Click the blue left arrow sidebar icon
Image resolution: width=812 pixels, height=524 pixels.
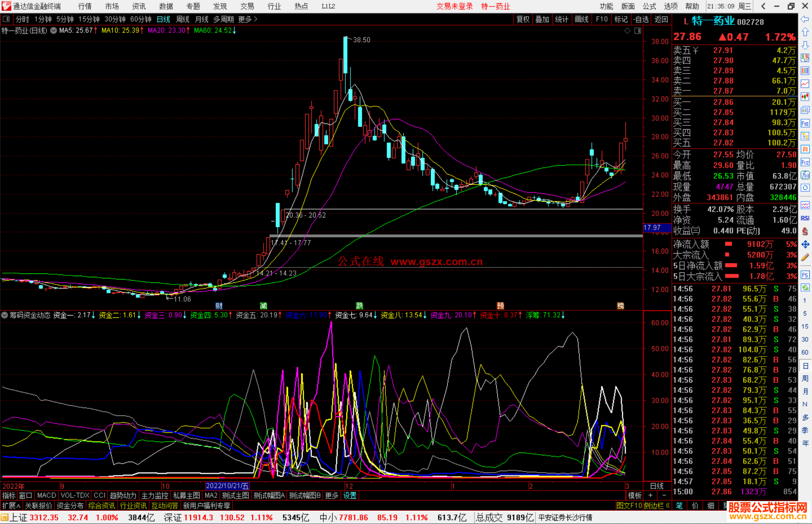[x=805, y=19]
